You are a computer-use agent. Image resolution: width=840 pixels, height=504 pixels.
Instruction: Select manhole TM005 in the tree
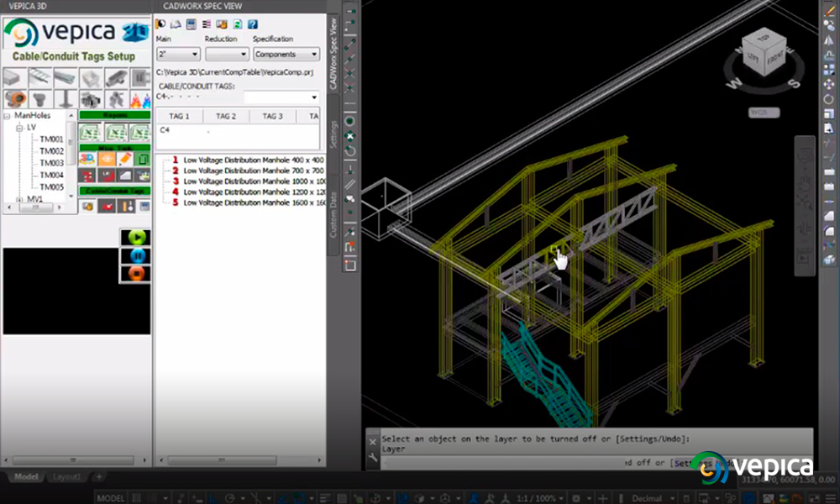tap(51, 187)
